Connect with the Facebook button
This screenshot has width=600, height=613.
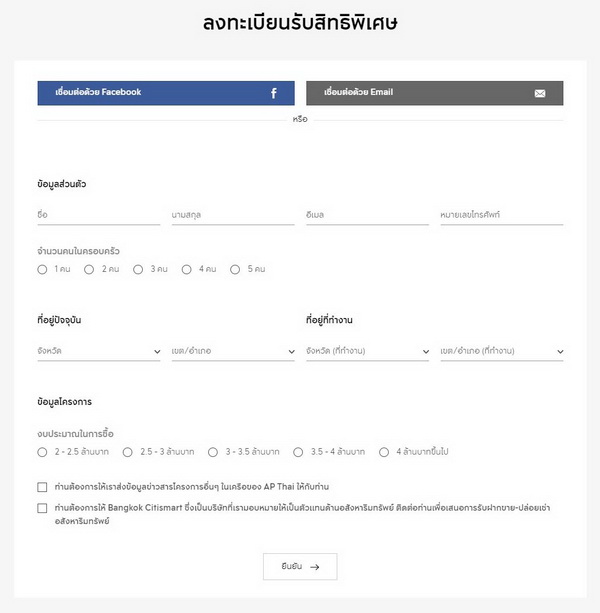166,93
